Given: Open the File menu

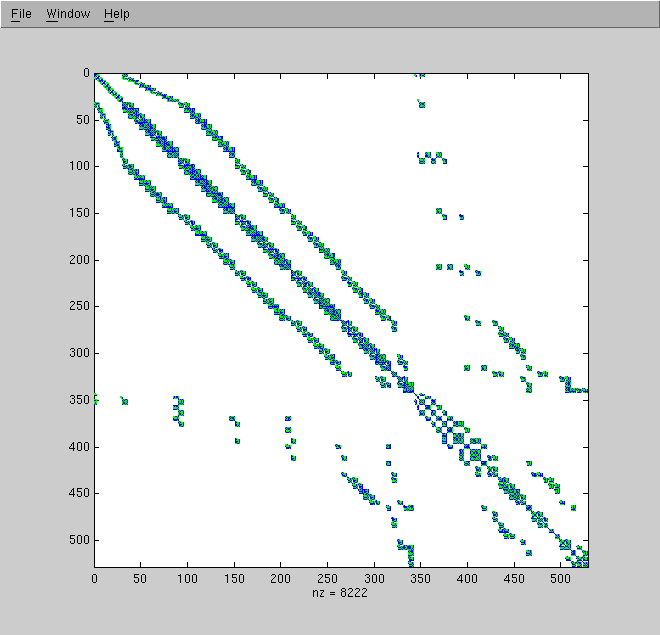Looking at the screenshot, I should click(x=21, y=14).
